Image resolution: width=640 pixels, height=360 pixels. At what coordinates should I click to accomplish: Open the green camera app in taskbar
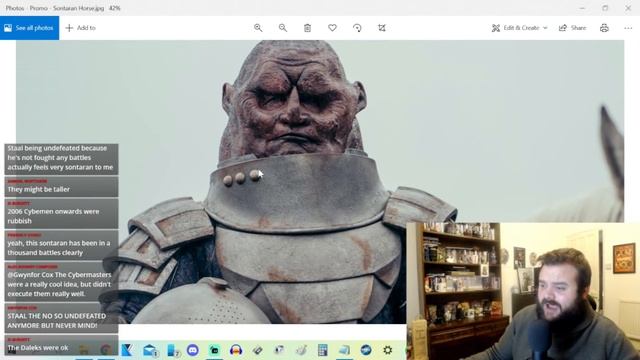[x=214, y=350]
